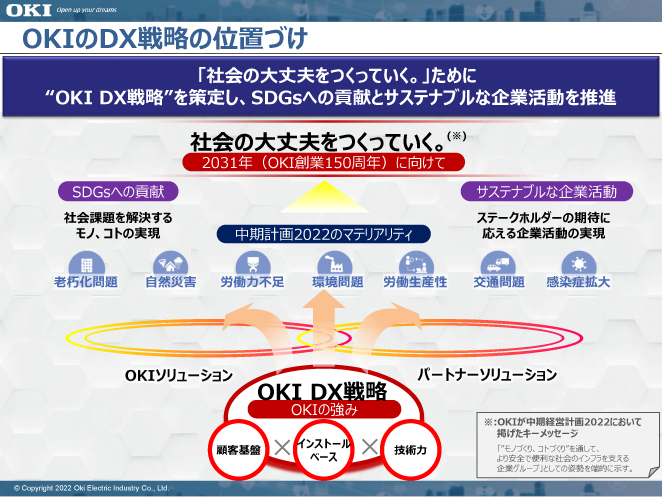Click the 老朽化問題 label
Viewport: 662px width, 497px height.
point(86,282)
